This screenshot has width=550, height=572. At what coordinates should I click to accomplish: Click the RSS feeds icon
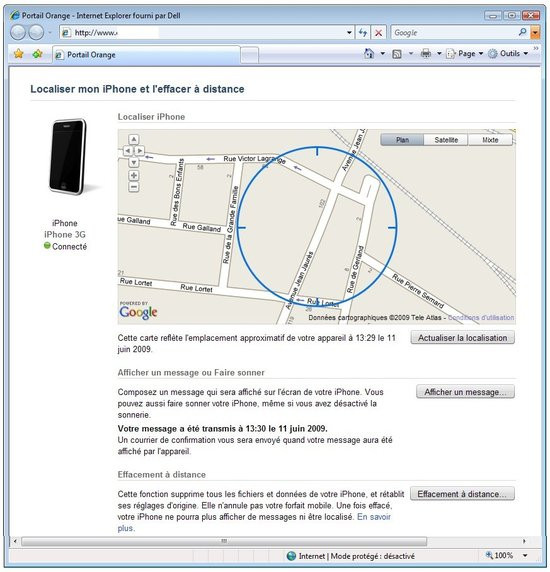click(x=397, y=54)
